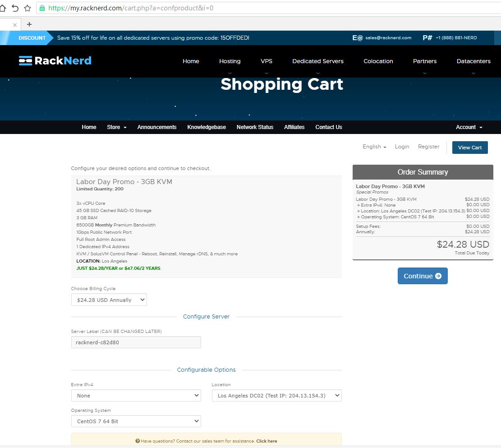Expand the Hosting menu
This screenshot has width=501, height=448.
pos(230,61)
